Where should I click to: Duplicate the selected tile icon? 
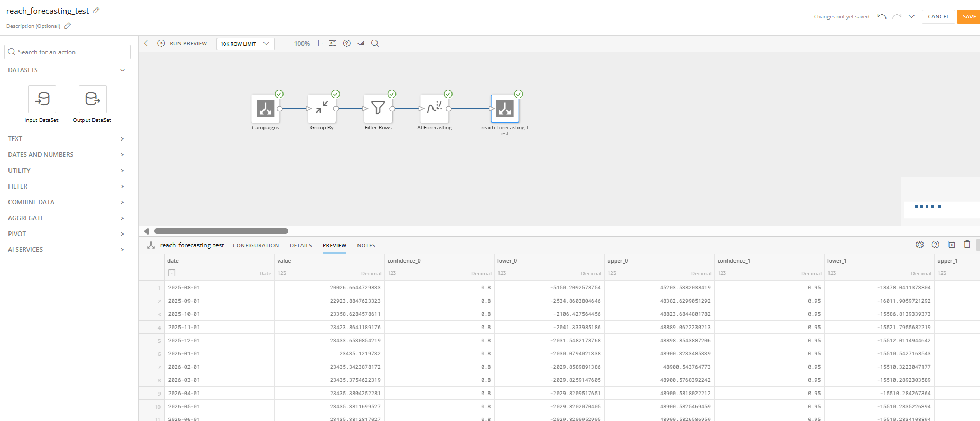(951, 245)
